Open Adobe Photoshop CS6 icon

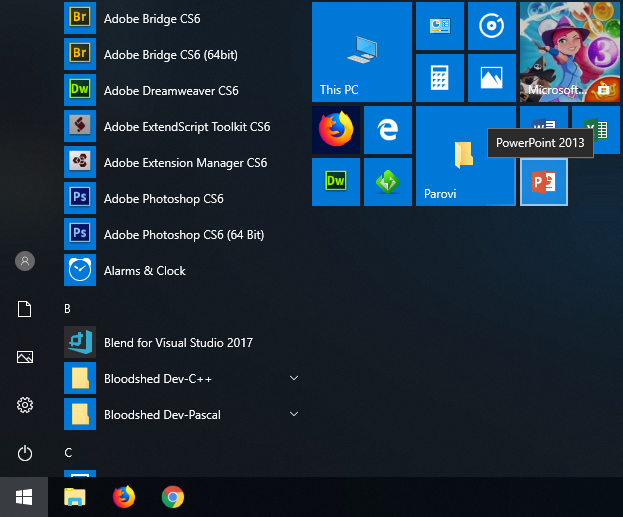pos(80,198)
